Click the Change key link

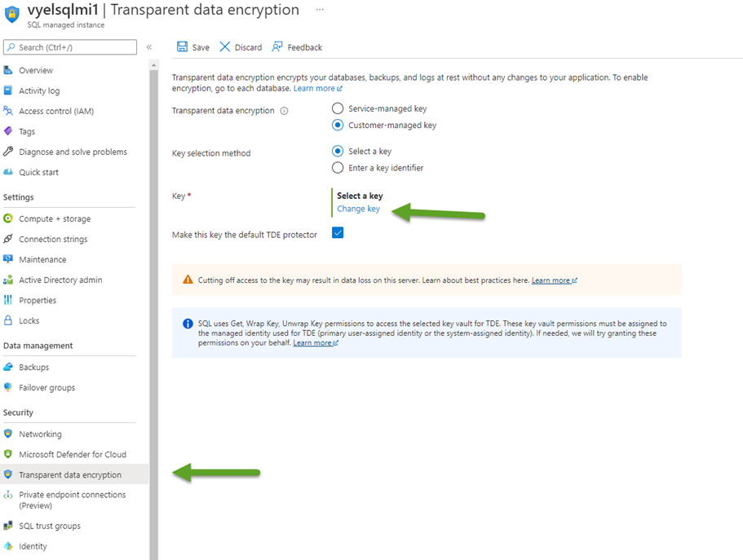(358, 209)
